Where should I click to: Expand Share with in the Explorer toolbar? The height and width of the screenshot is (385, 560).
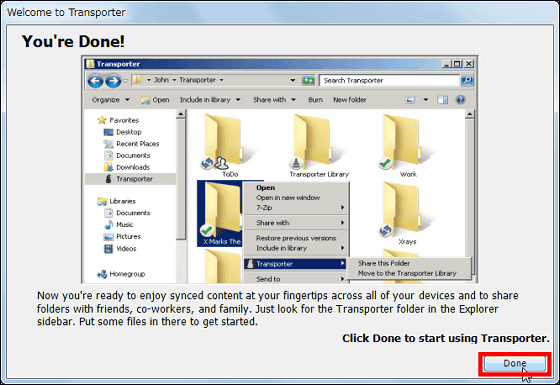274,100
